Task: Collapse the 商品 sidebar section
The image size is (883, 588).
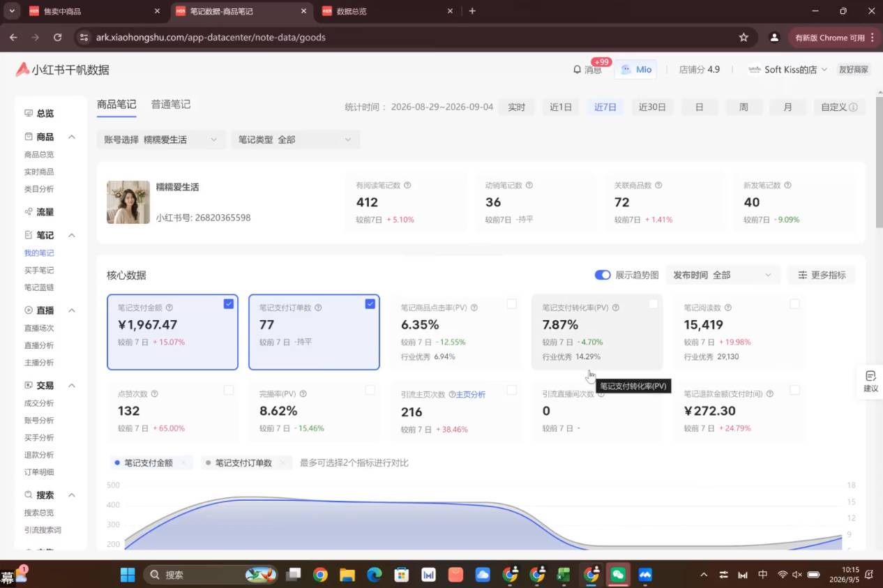Action: 71,137
